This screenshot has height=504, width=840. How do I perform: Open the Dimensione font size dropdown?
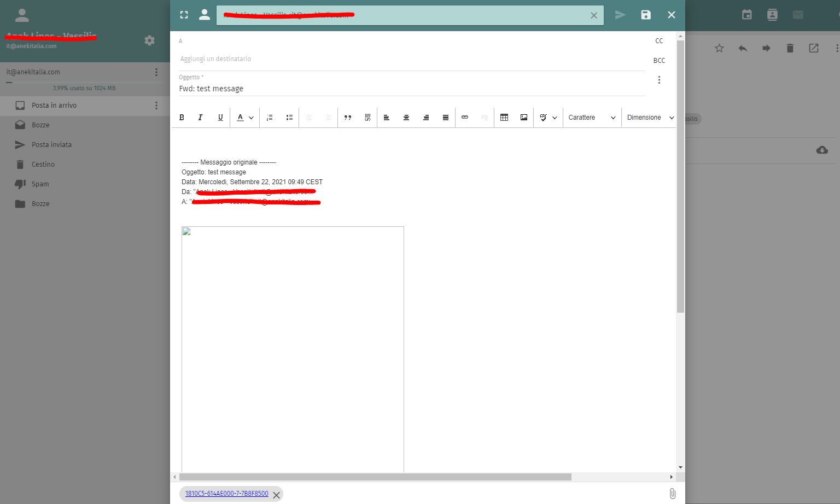pyautogui.click(x=650, y=118)
